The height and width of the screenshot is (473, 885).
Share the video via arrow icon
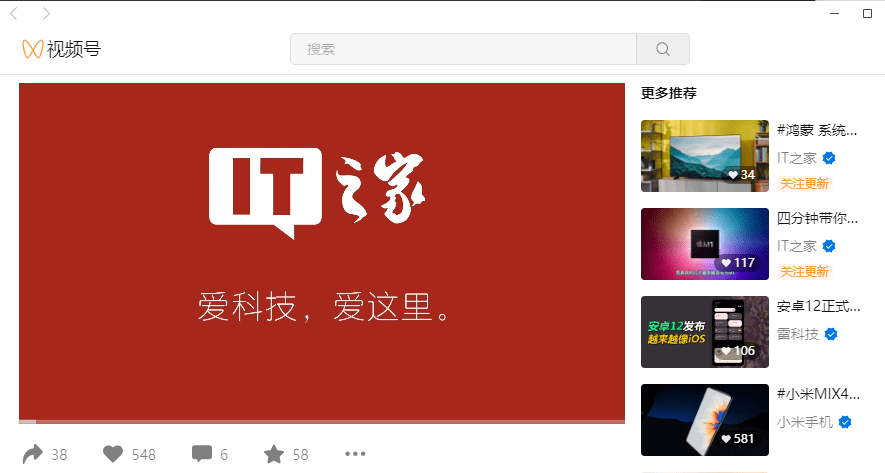tap(33, 454)
